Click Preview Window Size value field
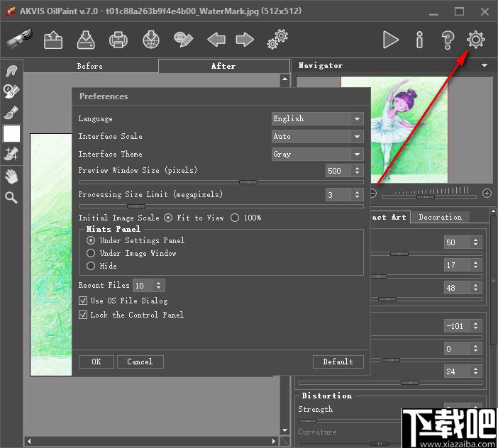 tap(338, 171)
